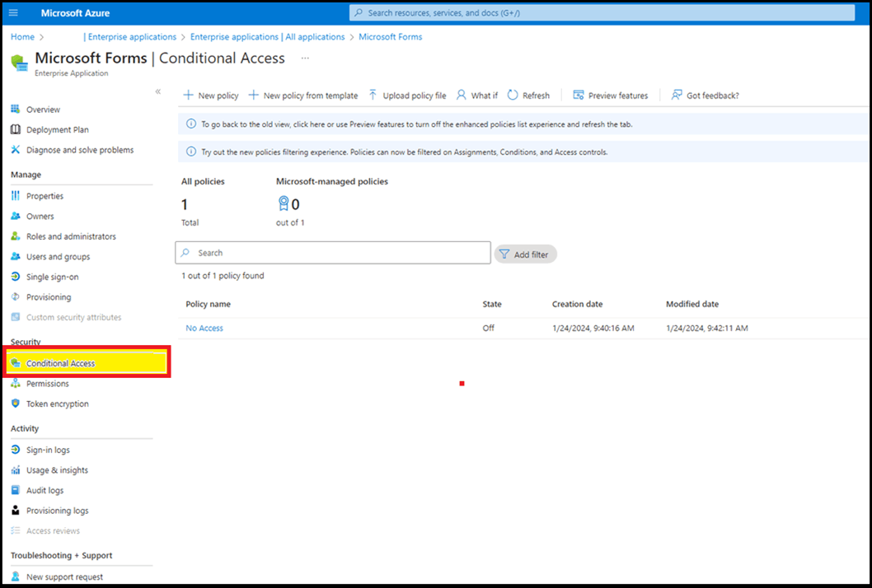Click the What if person icon
Screen dimensions: 872x588
[x=461, y=95]
